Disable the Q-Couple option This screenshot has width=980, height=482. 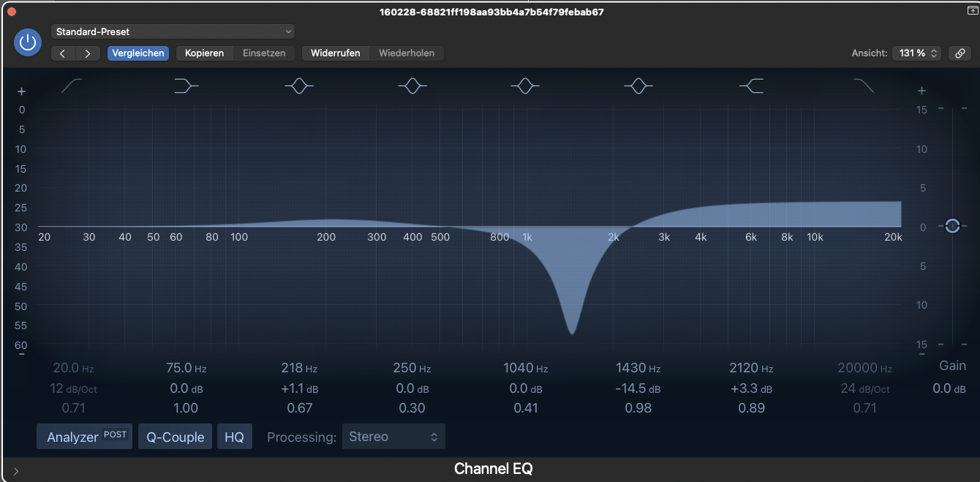[176, 437]
